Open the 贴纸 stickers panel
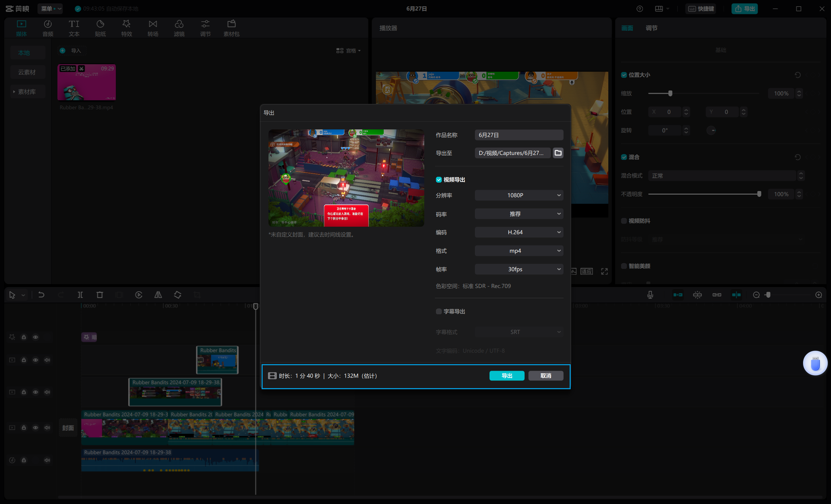 click(100, 28)
